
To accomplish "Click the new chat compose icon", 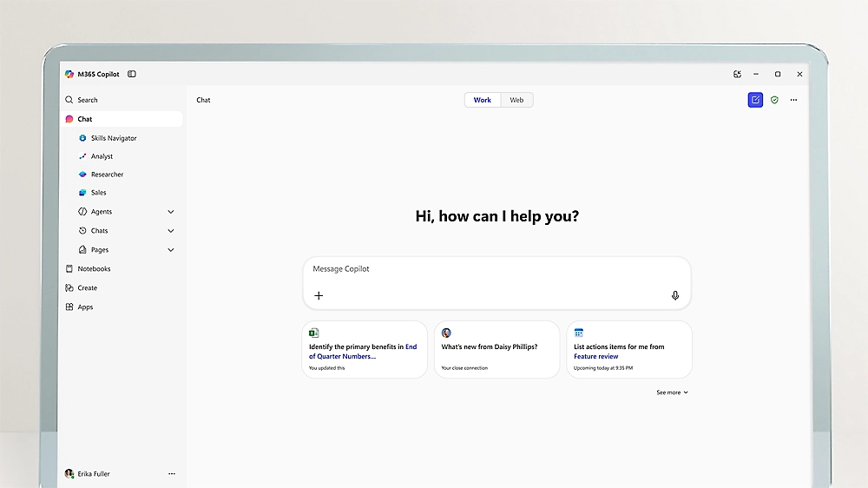I will tap(755, 100).
